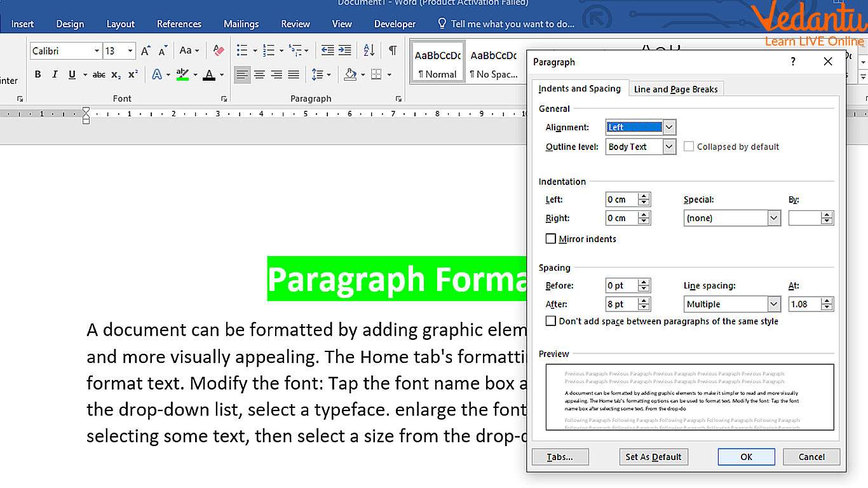Expand the Line spacing dropdown

tap(773, 304)
